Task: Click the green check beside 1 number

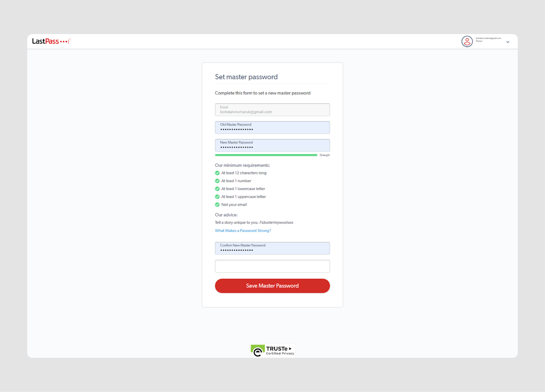Action: (x=217, y=181)
